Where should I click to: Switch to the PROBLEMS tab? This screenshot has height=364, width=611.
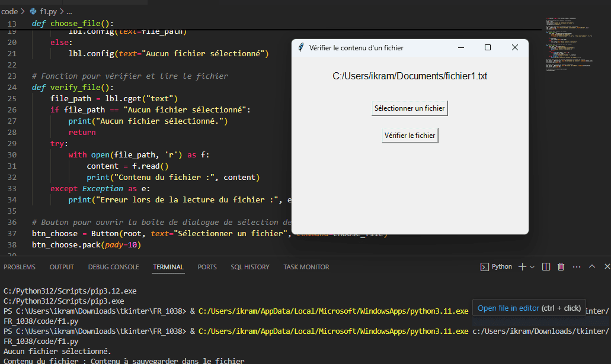coord(20,267)
